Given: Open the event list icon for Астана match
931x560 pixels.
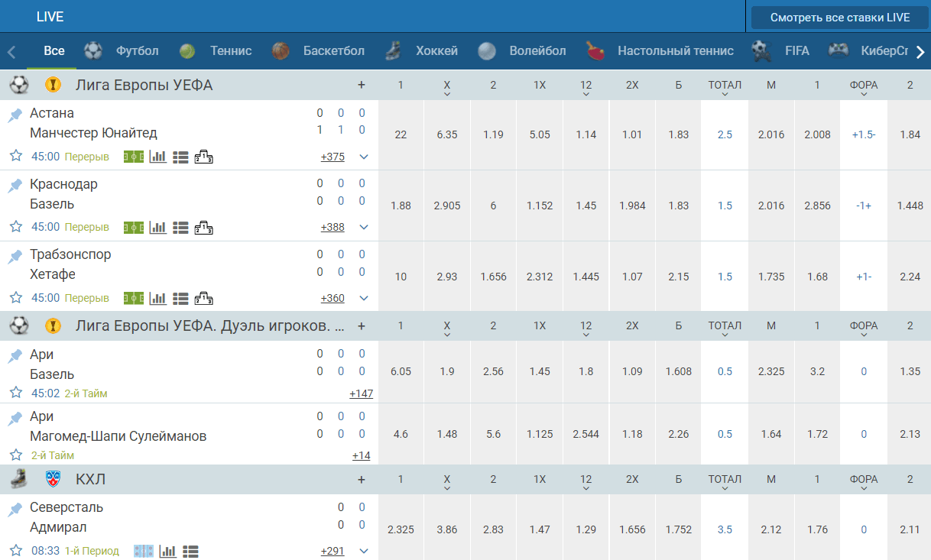Looking at the screenshot, I should pyautogui.click(x=180, y=157).
